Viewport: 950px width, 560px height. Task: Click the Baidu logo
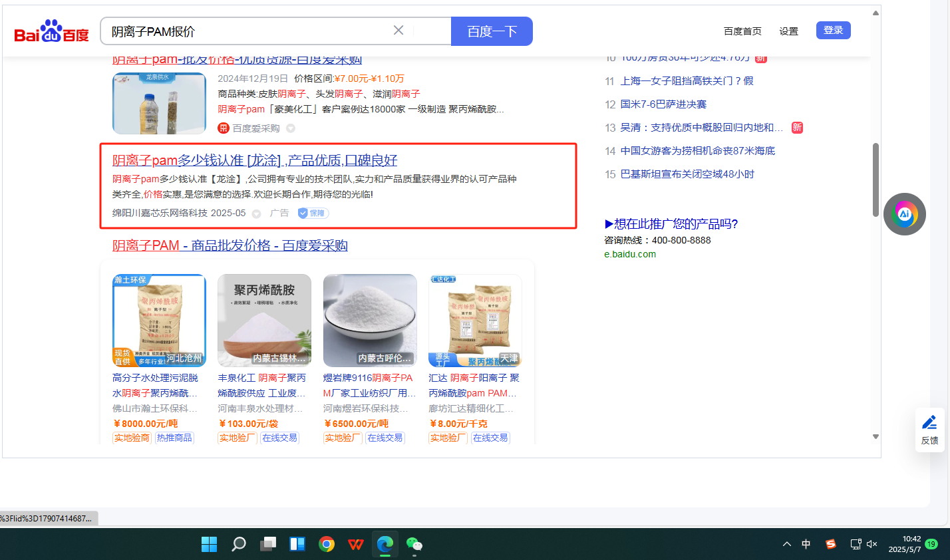(52, 31)
